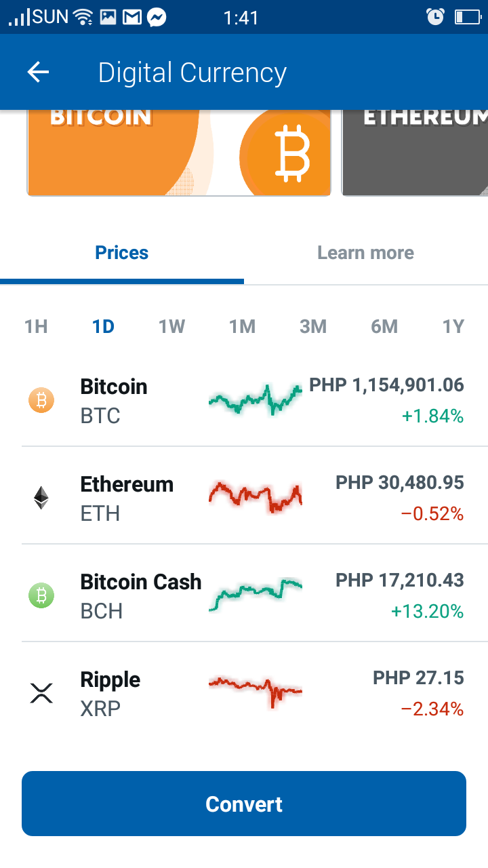
Task: Select the Prices tab
Action: click(122, 253)
